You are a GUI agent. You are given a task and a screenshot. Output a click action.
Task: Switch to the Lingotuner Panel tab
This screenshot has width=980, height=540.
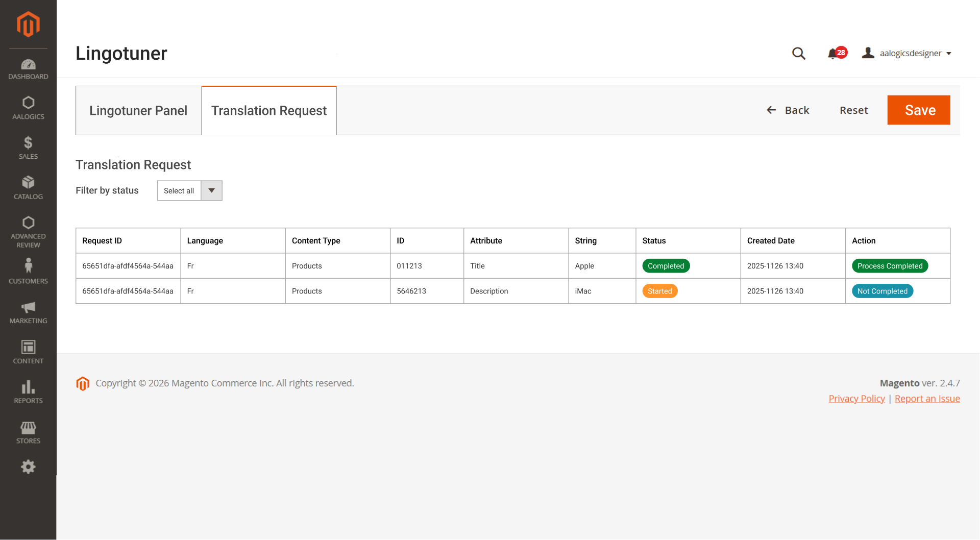(x=138, y=110)
